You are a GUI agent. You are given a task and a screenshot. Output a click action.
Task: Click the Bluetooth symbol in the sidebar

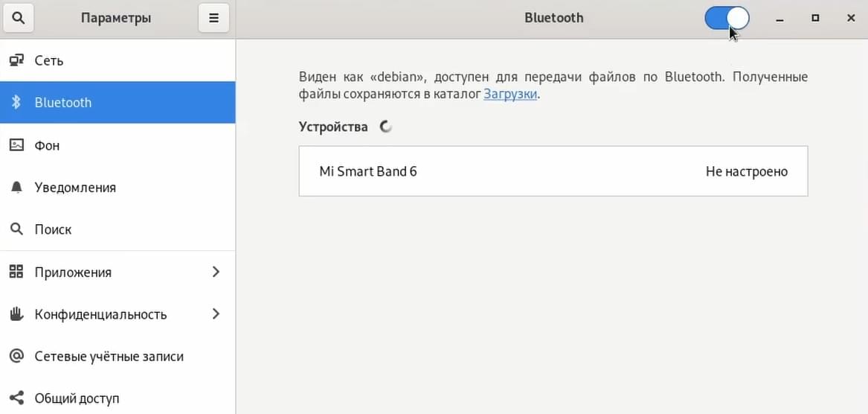(x=16, y=103)
